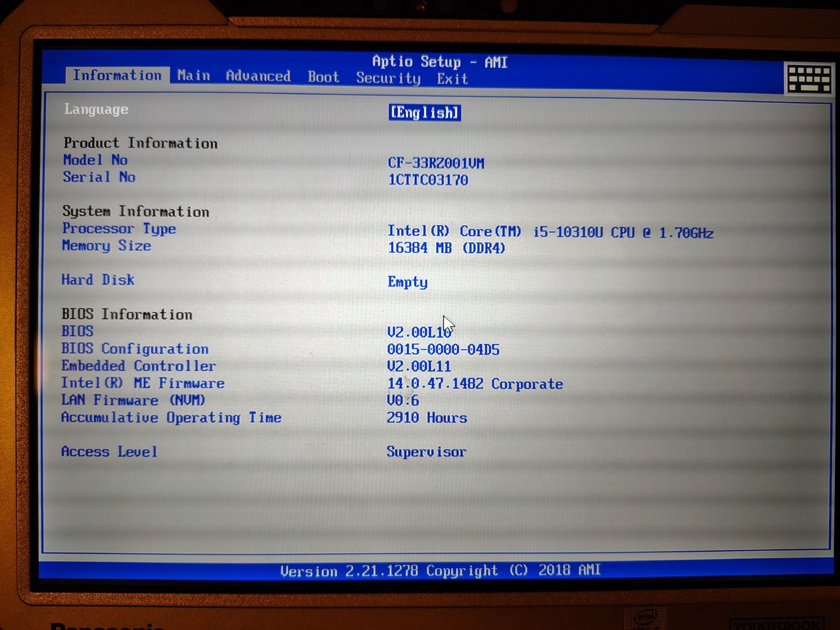Image resolution: width=840 pixels, height=630 pixels.
Task: Click serial value 1CTTC03170
Action: tap(428, 180)
